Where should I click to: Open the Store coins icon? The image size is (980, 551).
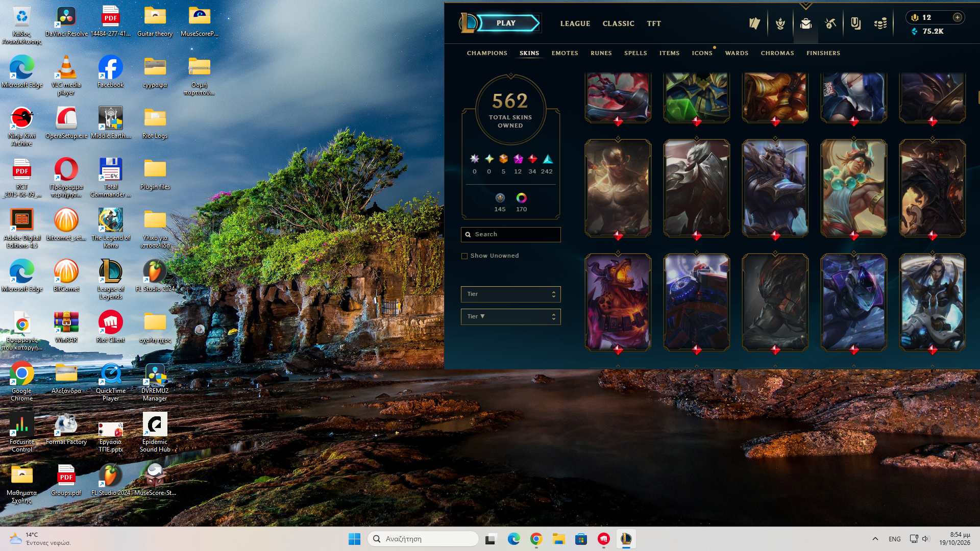(x=880, y=23)
